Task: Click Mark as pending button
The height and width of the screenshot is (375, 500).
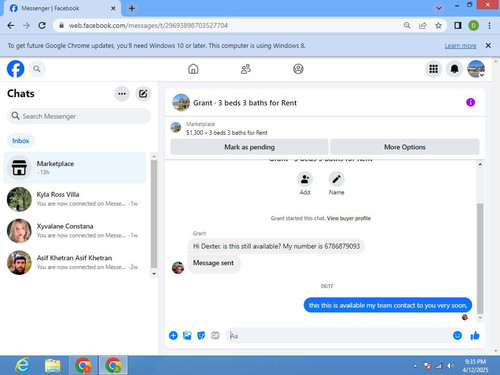Action: 249,147
